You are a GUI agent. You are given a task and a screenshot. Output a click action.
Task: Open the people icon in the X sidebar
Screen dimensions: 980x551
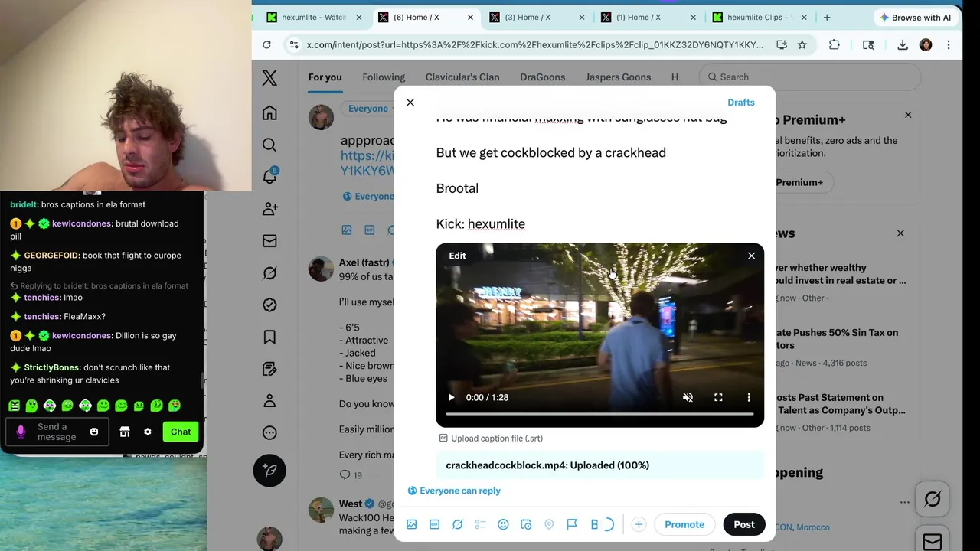269,209
